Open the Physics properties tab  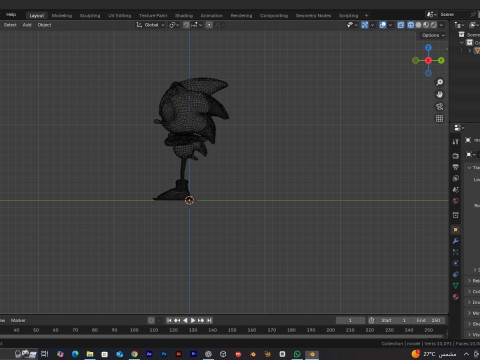[x=455, y=263]
